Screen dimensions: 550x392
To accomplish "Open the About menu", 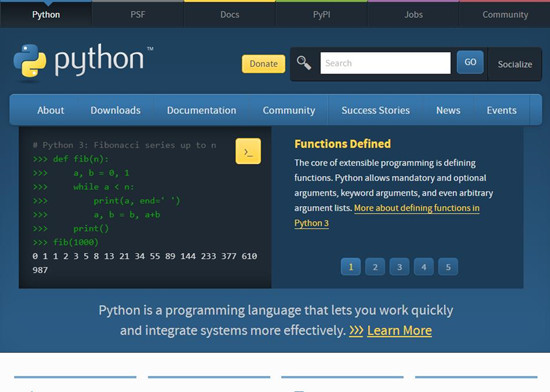I will 51,110.
